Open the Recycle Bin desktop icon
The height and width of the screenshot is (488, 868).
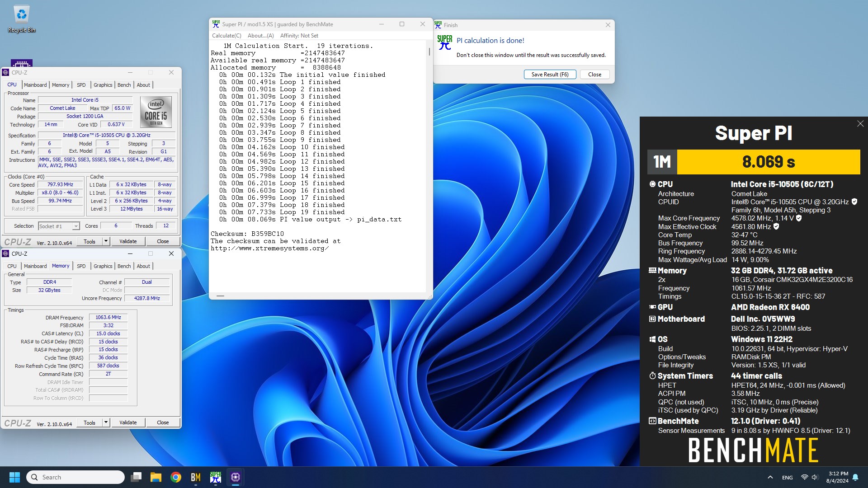coord(21,19)
